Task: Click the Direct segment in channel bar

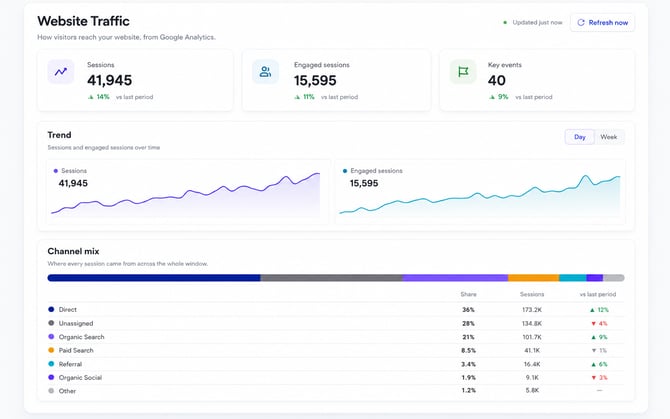Action: [x=154, y=278]
